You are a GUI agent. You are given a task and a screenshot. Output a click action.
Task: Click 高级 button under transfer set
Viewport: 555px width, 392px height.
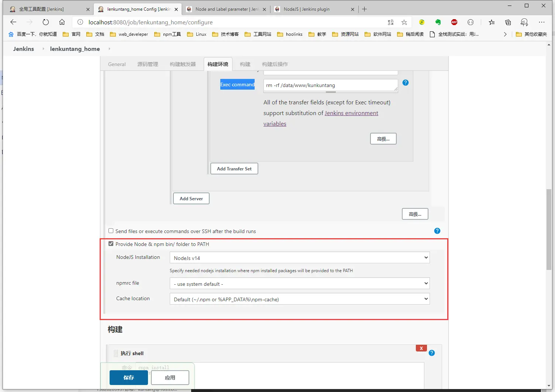pyautogui.click(x=383, y=139)
